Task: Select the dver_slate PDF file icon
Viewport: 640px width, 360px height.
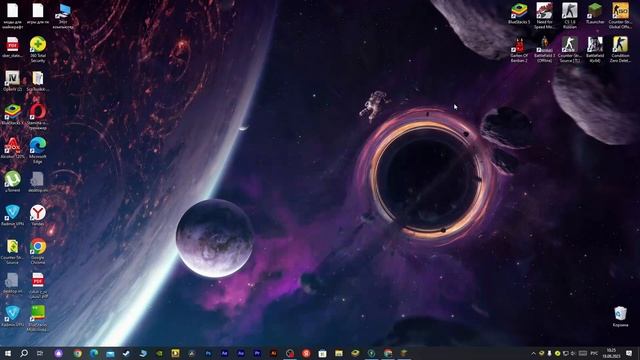Action: point(13,47)
